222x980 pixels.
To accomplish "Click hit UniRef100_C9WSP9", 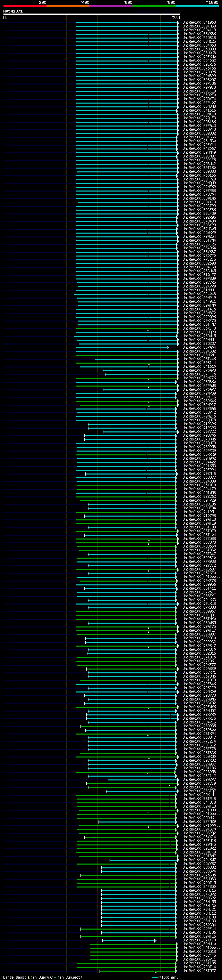I will pyautogui.click(x=199, y=76).
